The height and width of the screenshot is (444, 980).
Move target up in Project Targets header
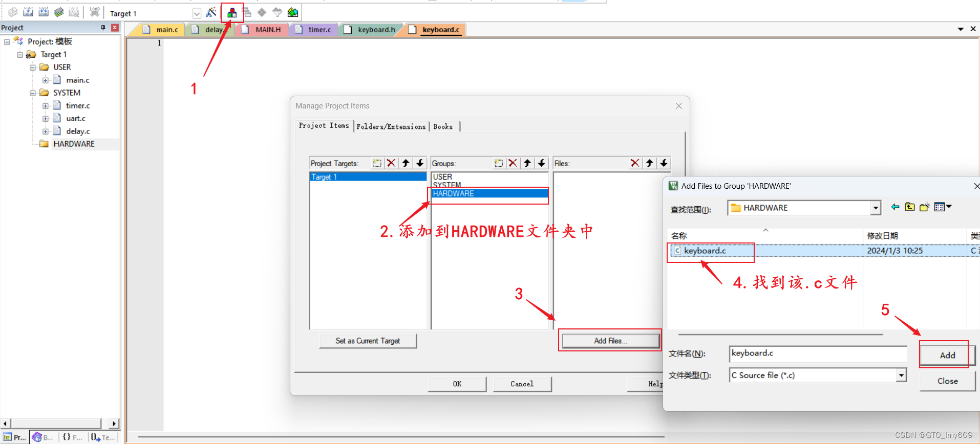click(x=406, y=163)
